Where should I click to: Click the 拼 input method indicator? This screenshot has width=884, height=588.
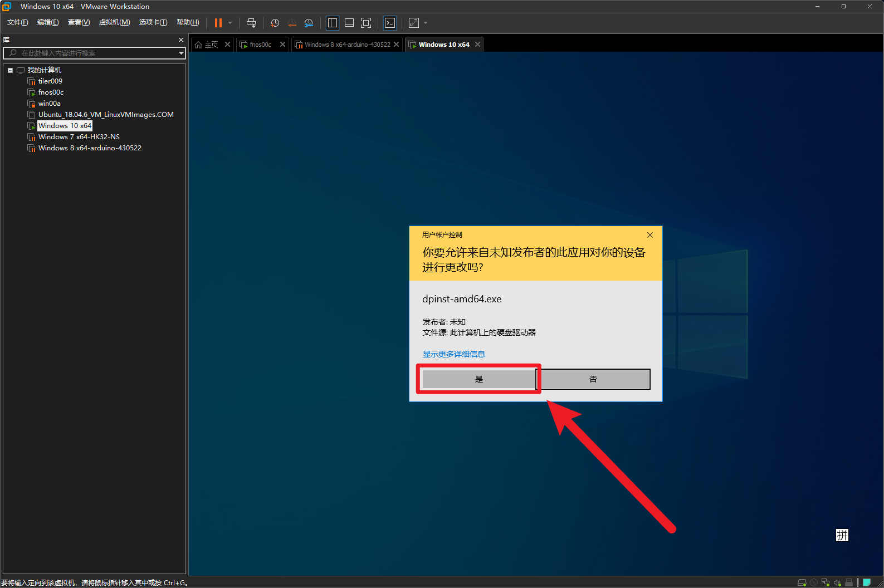pos(842,535)
